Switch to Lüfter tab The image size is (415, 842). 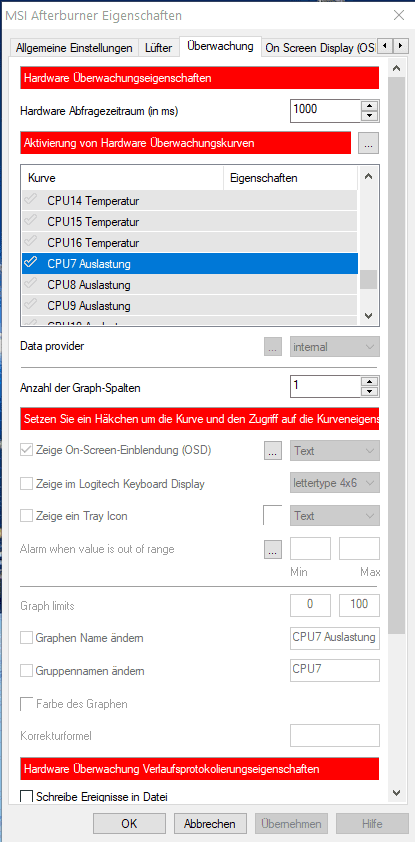coord(158,48)
